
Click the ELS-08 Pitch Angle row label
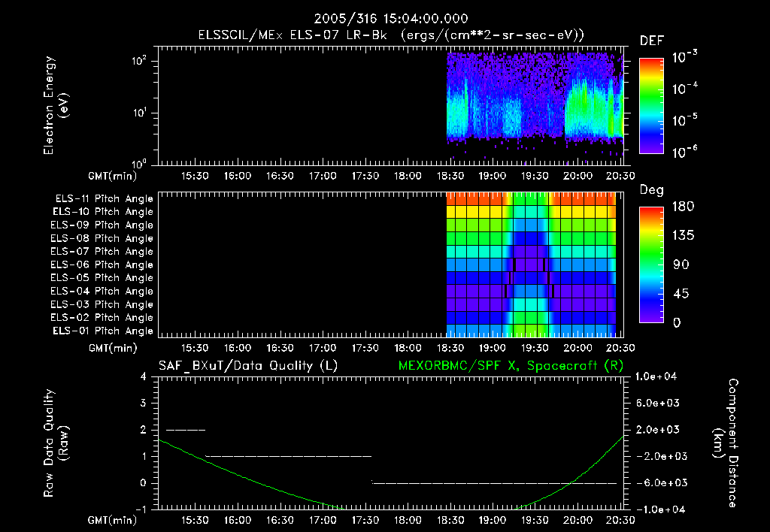click(102, 238)
